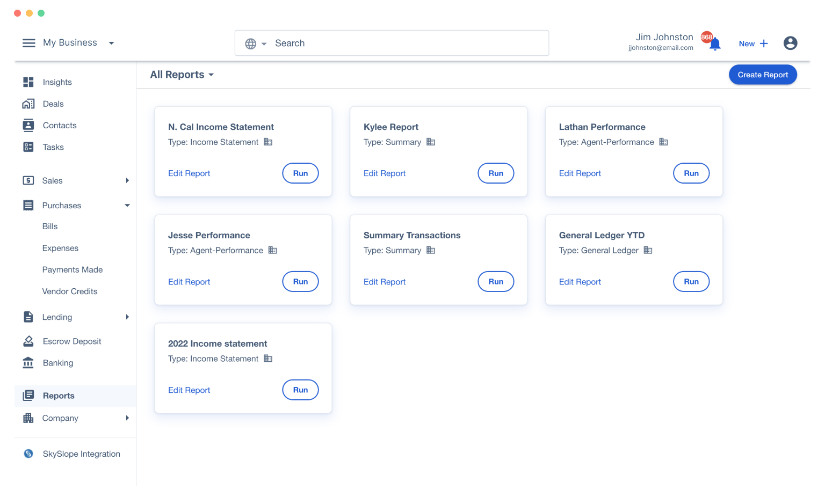Screen dimensions: 825x504
Task: Open Expenses under Purchases
Action: coord(60,248)
